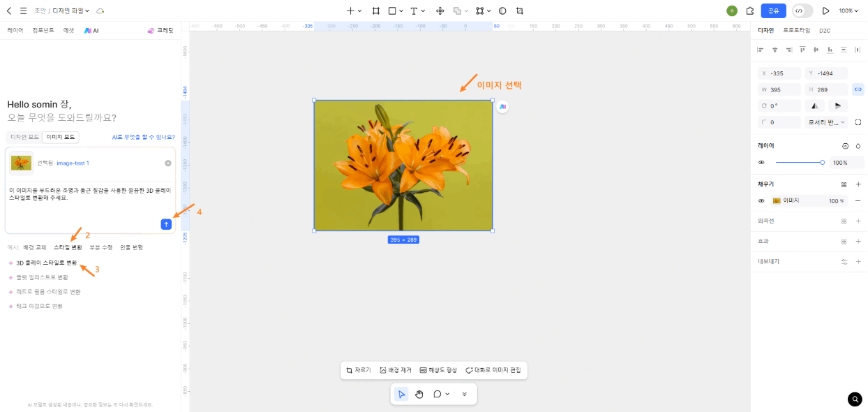Screen dimensions: 868x412
Task: Open the search magnifier button
Action: (x=855, y=399)
